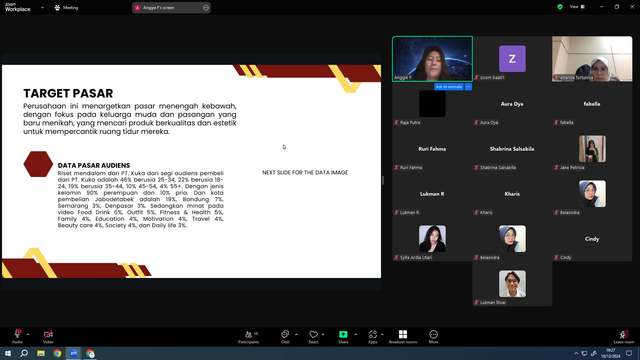The image size is (640, 360).
Task: Click the divider handle between slide and gallery
Action: pos(383,180)
